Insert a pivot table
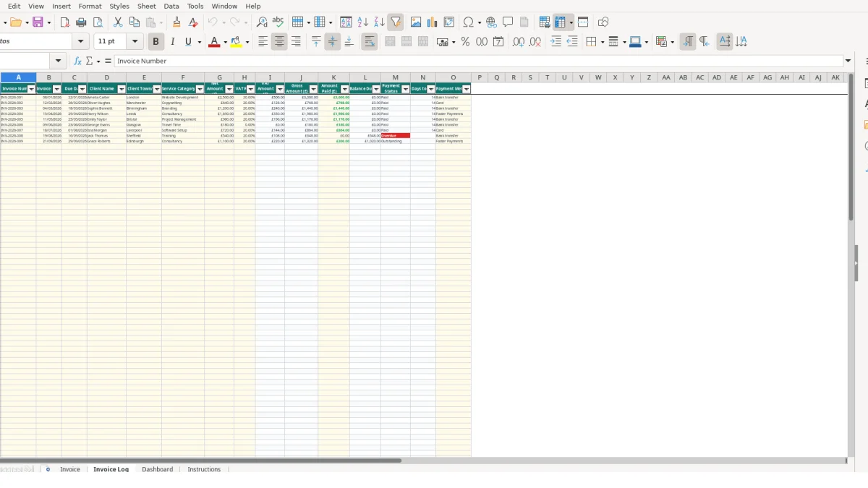 (449, 22)
